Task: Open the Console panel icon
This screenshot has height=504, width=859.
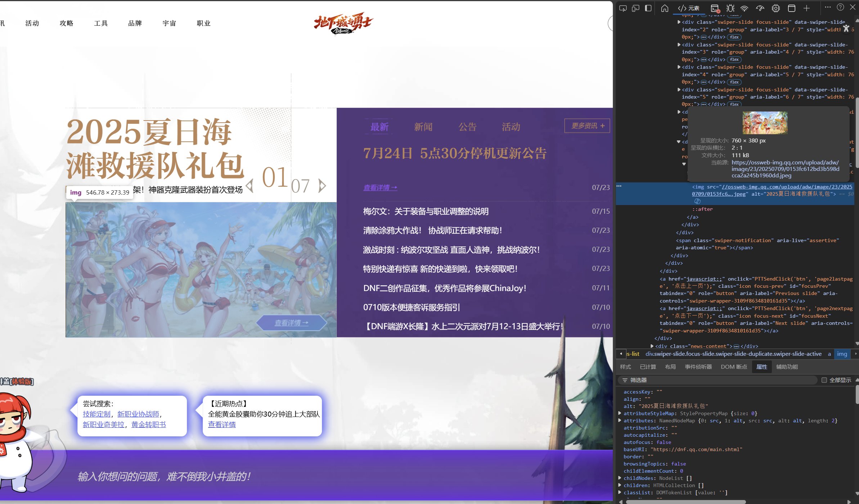Action: click(715, 8)
